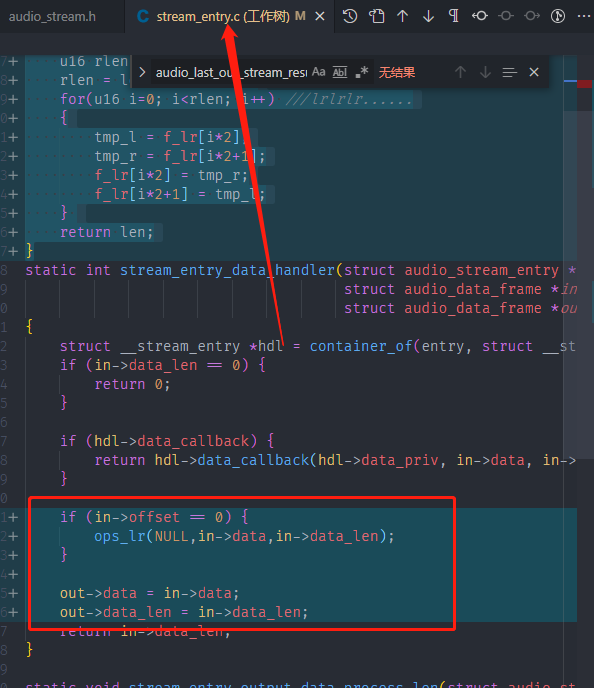Open file history with the clock icon
The image size is (594, 688).
[350, 16]
